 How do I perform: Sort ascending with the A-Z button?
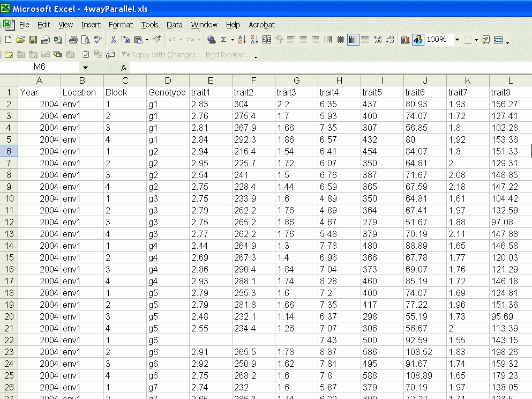tap(242, 40)
